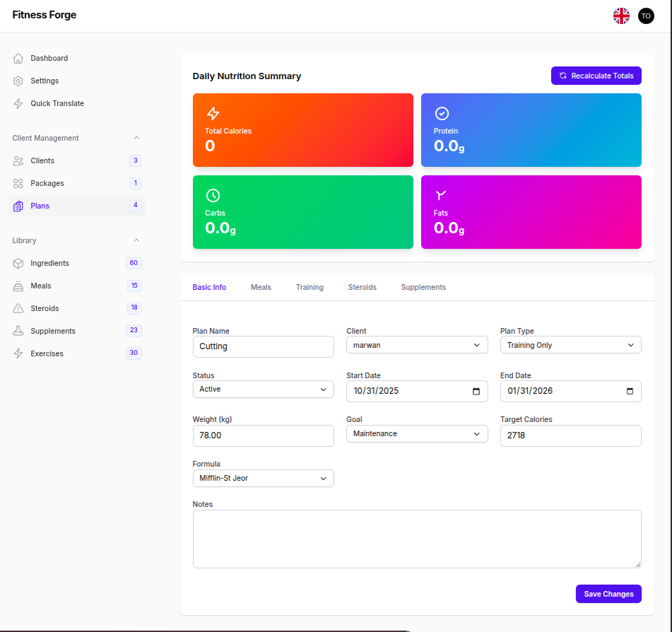672x632 pixels.
Task: Collapse the Client Management section
Action: click(x=136, y=138)
